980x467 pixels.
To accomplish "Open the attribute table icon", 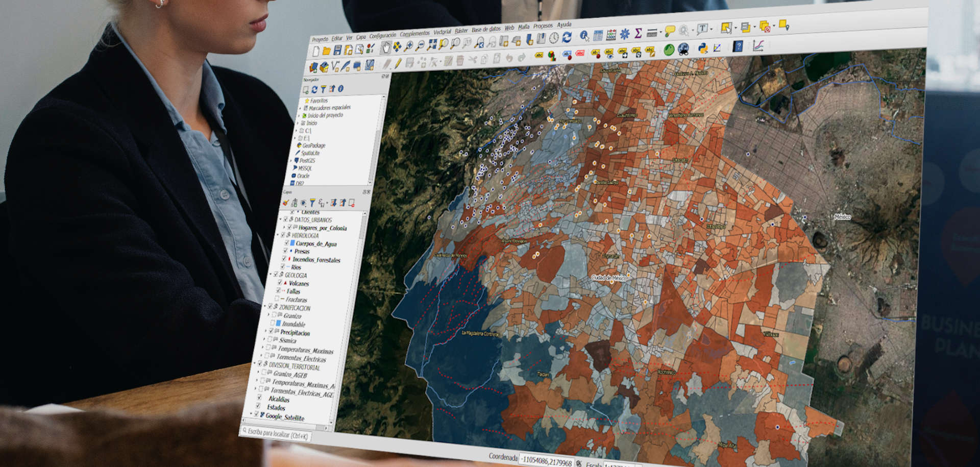I will coord(598,36).
